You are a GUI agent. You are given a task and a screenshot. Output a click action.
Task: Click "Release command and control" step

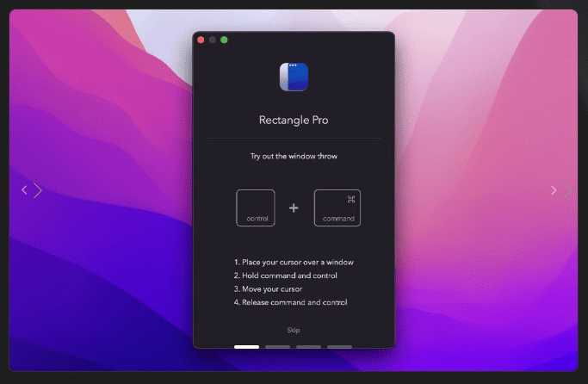click(291, 302)
